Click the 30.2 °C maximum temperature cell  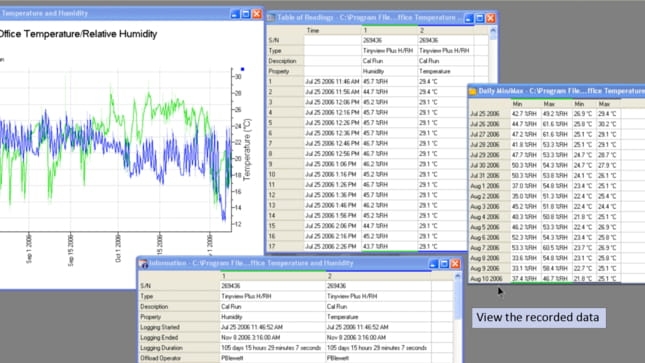pos(607,124)
